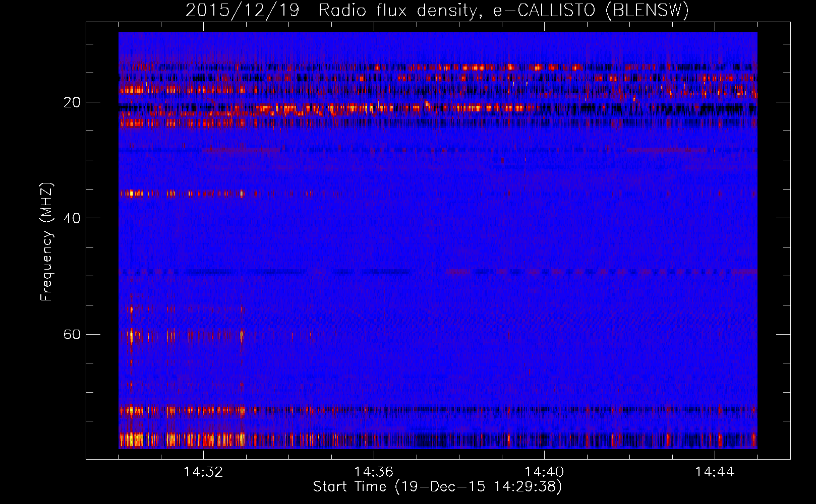The height and width of the screenshot is (504, 816).
Task: Click the "Frequency (MHZ)" axis label
Action: click(46, 242)
